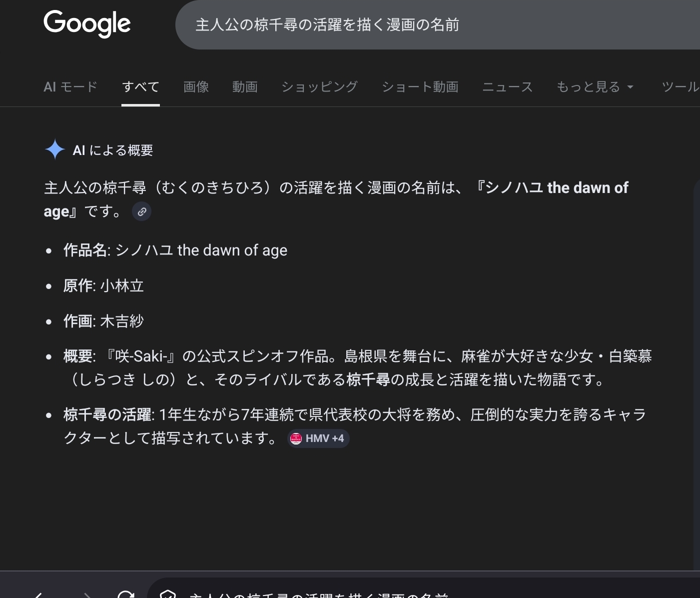Select the すべて tab
The height and width of the screenshot is (598, 700).
click(140, 87)
